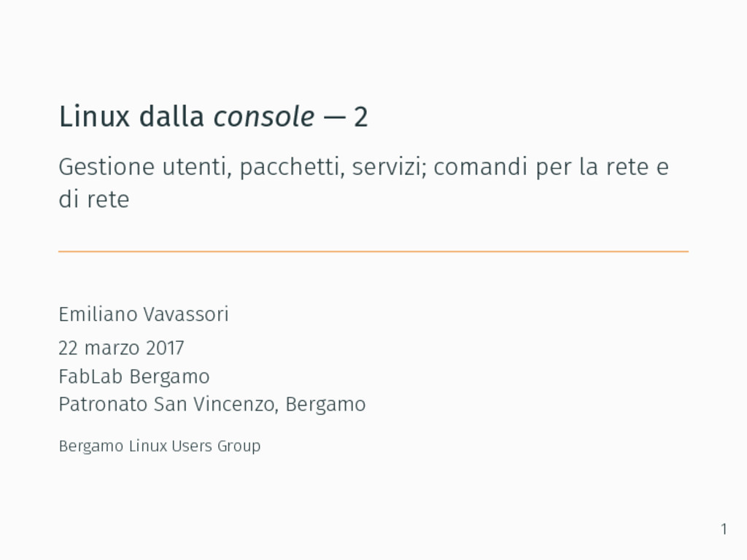Select the "Bergamo Linux Users Group" footer text
The image size is (747, 560).
[160, 447]
